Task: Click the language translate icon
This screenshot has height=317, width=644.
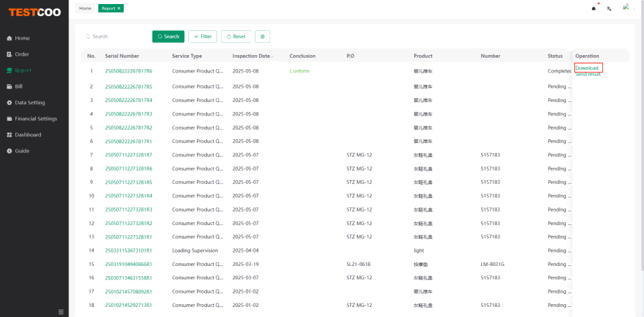Action: coord(609,8)
